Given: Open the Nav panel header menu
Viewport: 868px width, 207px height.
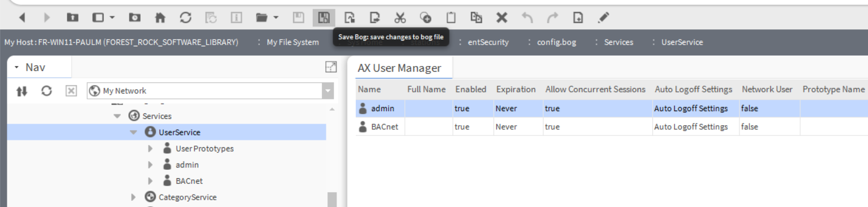Looking at the screenshot, I should (x=17, y=68).
